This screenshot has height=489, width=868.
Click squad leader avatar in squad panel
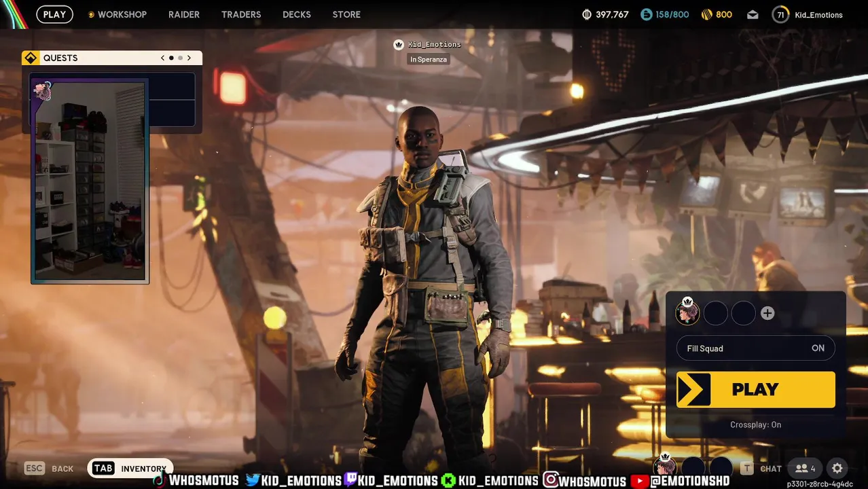pyautogui.click(x=687, y=312)
